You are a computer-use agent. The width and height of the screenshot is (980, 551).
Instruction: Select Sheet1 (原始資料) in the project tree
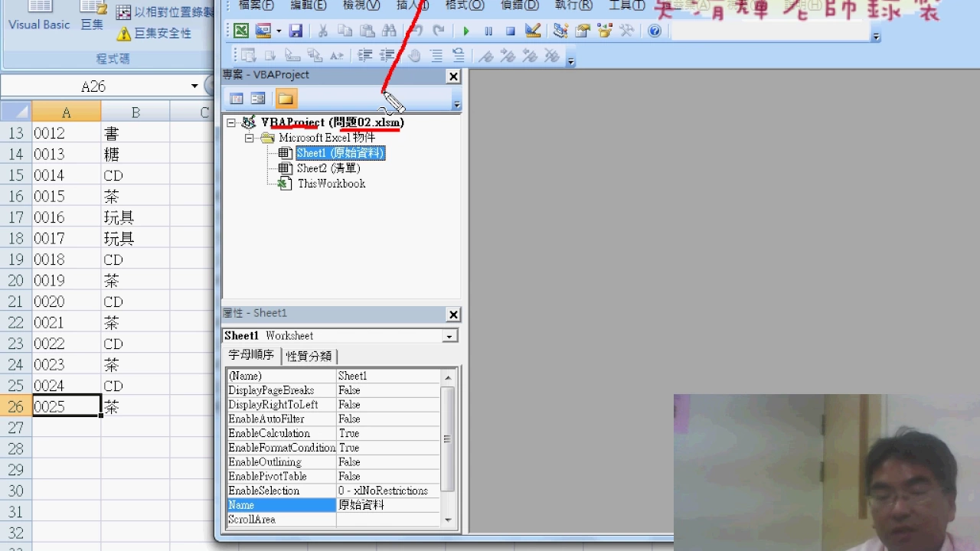341,153
